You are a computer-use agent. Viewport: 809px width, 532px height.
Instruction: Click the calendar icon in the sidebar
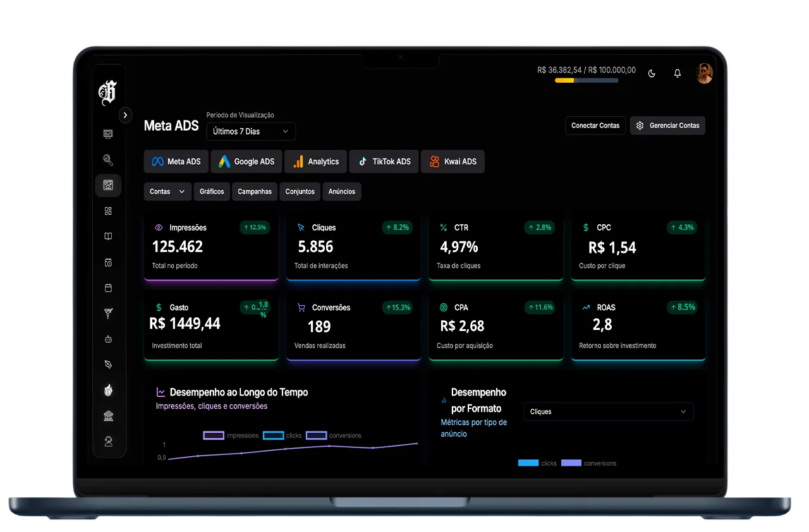point(108,287)
